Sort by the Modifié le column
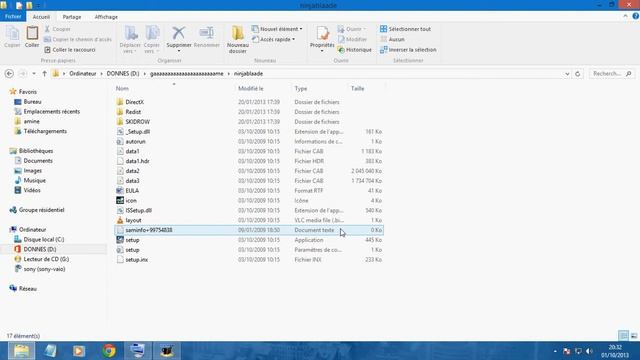The width and height of the screenshot is (640, 360). point(251,88)
